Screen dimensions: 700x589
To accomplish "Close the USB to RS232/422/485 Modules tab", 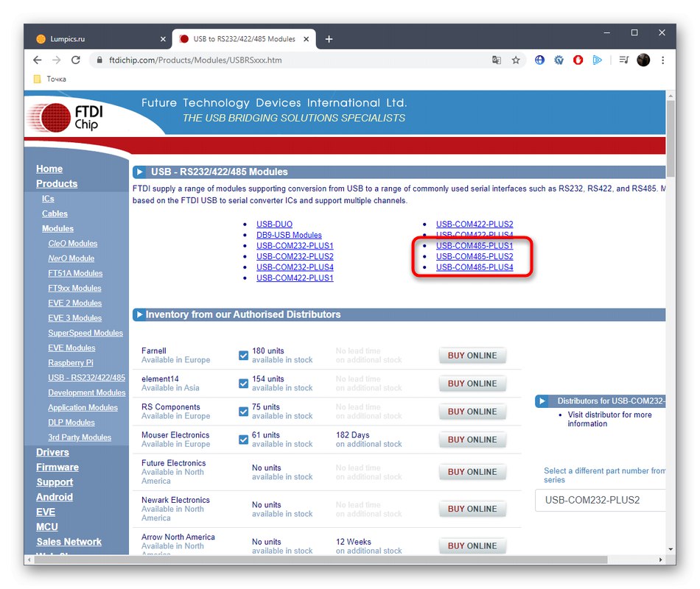I will click(307, 39).
